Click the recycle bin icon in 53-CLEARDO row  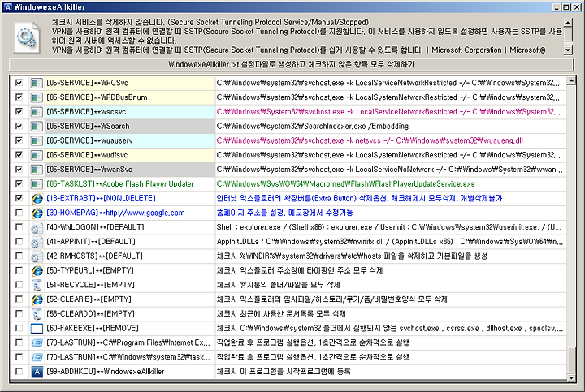[x=37, y=314]
